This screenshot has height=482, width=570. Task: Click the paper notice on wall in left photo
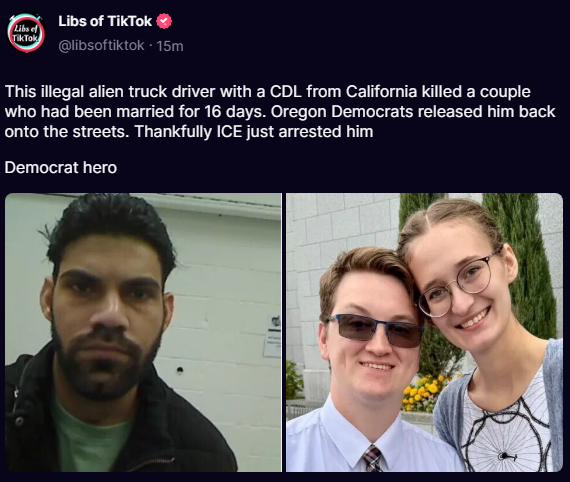click(273, 336)
